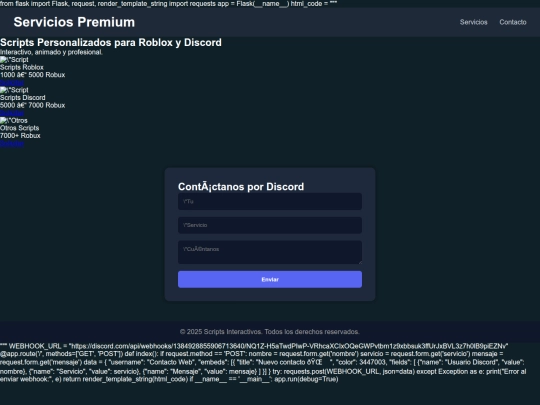540x405 pixels.
Task: Click the Servicios Premium site logo
Action: point(74,22)
